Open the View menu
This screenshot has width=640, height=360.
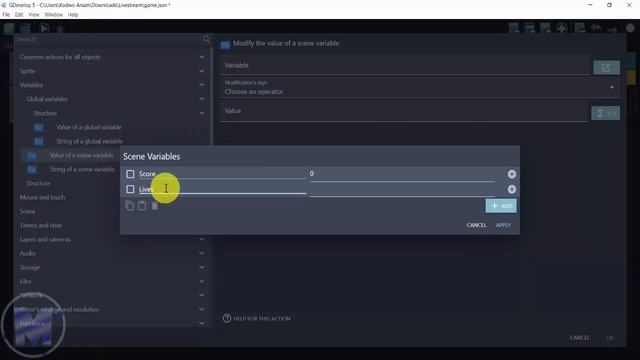point(34,14)
